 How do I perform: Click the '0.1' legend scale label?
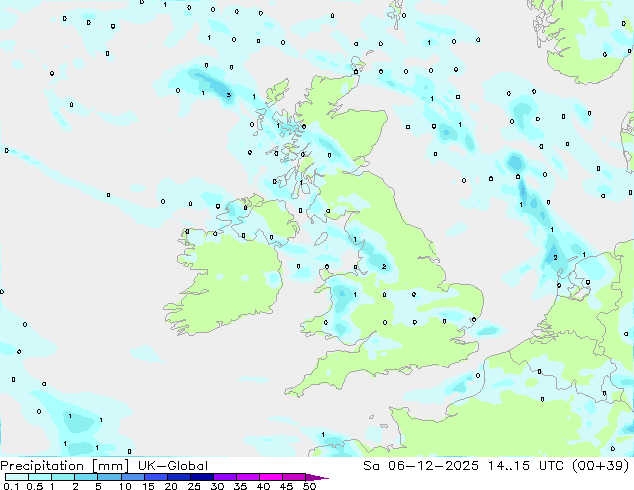pyautogui.click(x=11, y=486)
